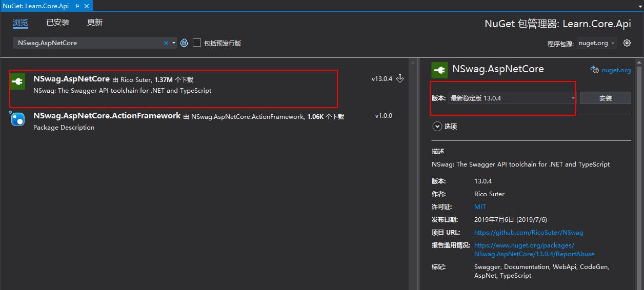Click the details pane scroll up arrow
This screenshot has width=644, height=290.
(x=638, y=63)
